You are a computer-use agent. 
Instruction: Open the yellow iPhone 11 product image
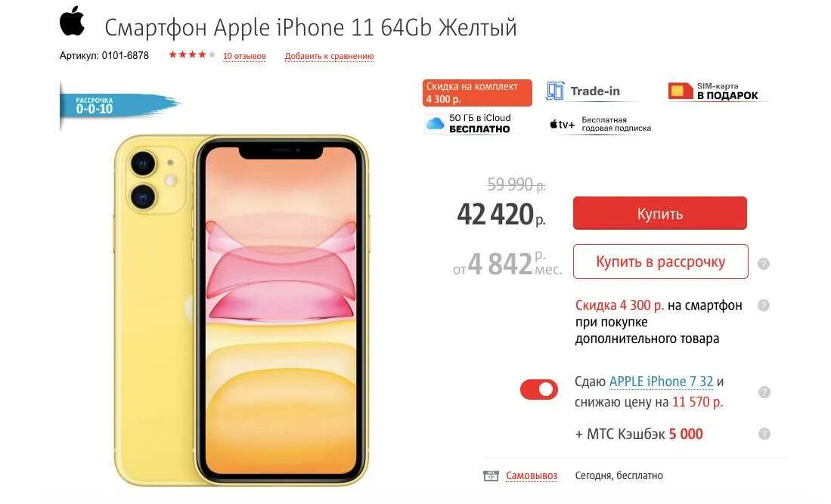[241, 311]
